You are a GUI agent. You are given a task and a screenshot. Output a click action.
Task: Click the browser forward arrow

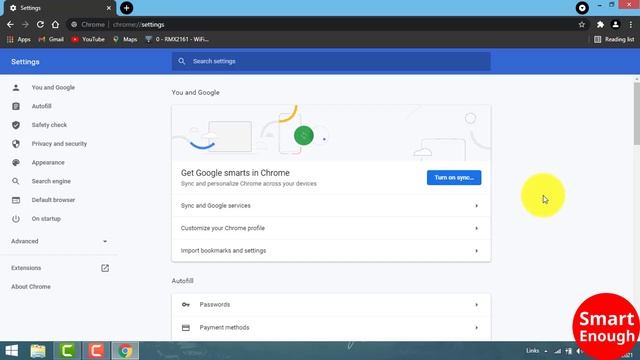click(x=25, y=24)
